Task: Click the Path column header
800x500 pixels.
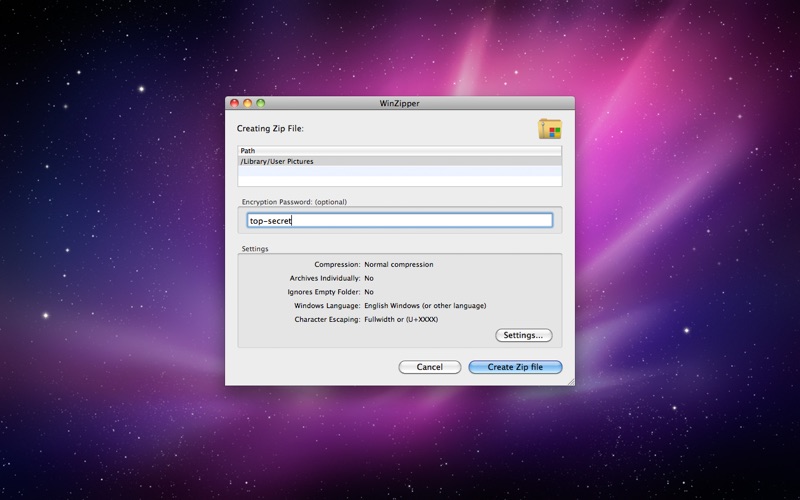Action: (400, 151)
